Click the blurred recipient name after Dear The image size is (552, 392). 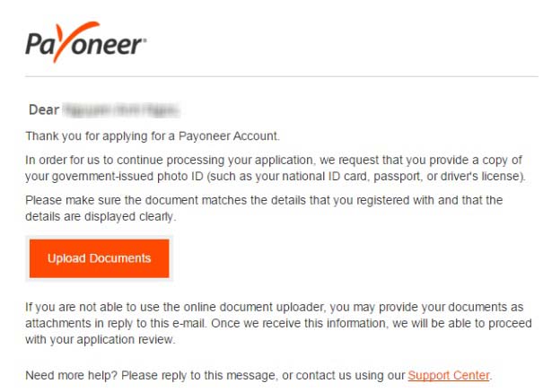click(x=121, y=110)
